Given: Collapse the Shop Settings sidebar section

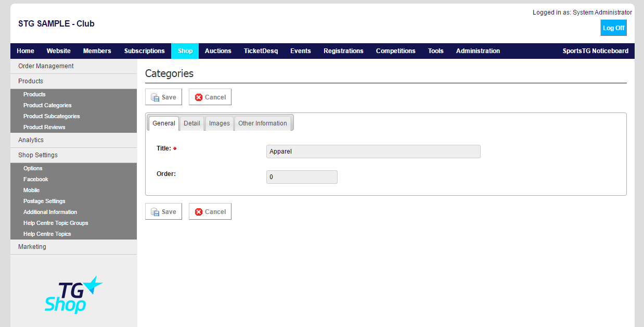Looking at the screenshot, I should coord(73,155).
